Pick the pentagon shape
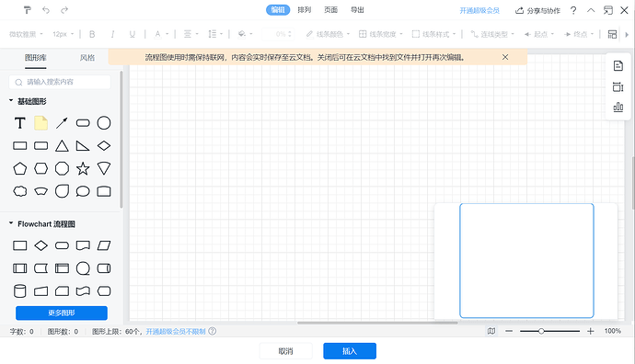 [20, 168]
